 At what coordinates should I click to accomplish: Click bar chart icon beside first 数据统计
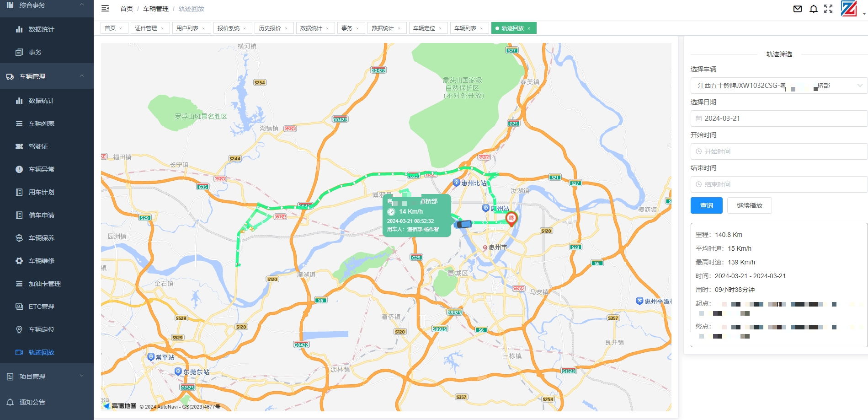point(19,29)
